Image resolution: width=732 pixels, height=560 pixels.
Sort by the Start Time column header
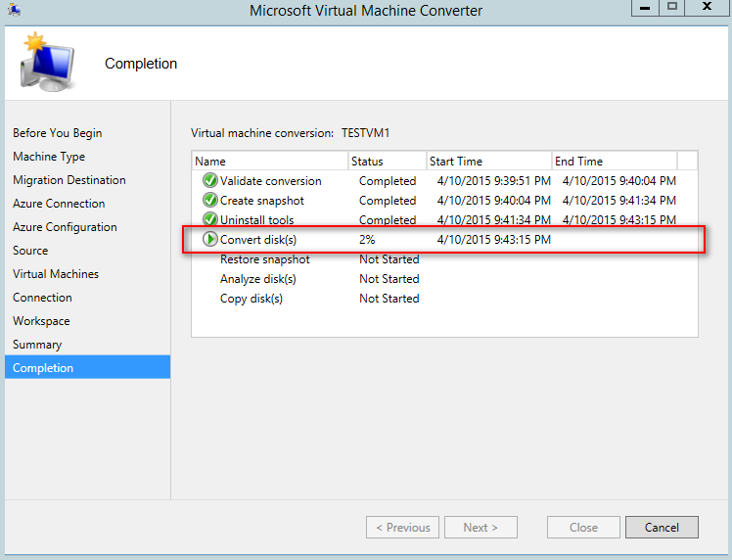pos(488,162)
